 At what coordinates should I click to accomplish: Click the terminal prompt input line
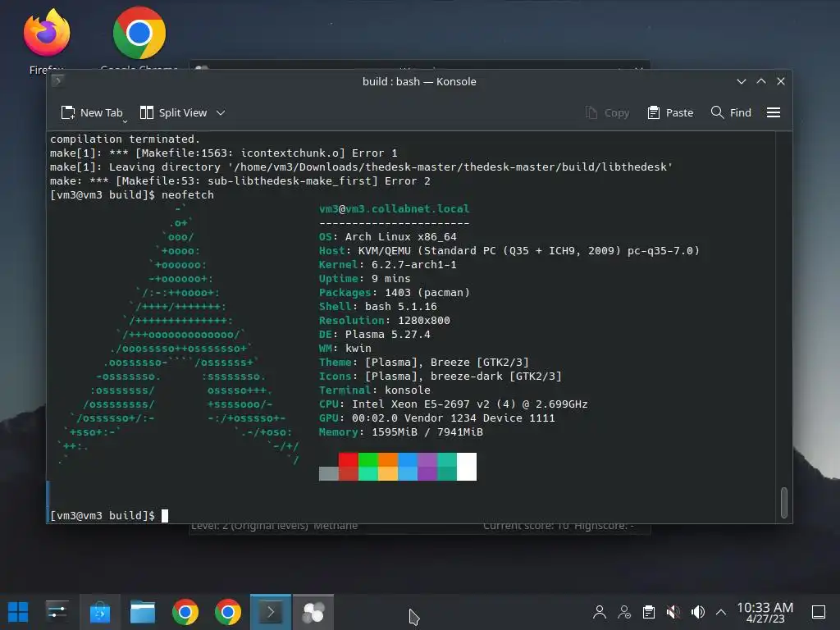(x=109, y=515)
